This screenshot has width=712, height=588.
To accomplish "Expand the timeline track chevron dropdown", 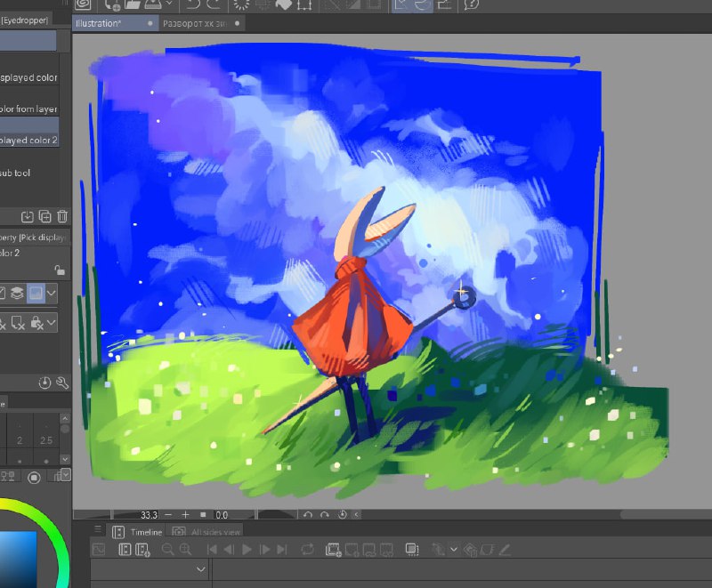I will (x=201, y=569).
